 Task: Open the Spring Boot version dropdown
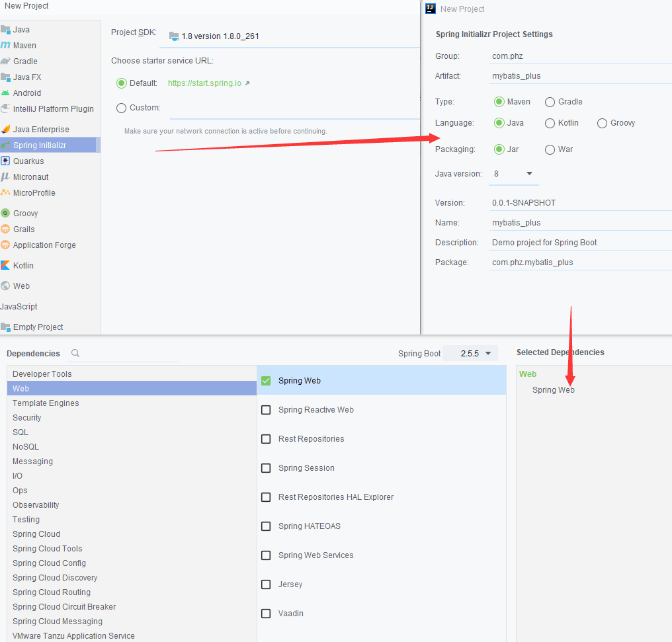tap(470, 353)
